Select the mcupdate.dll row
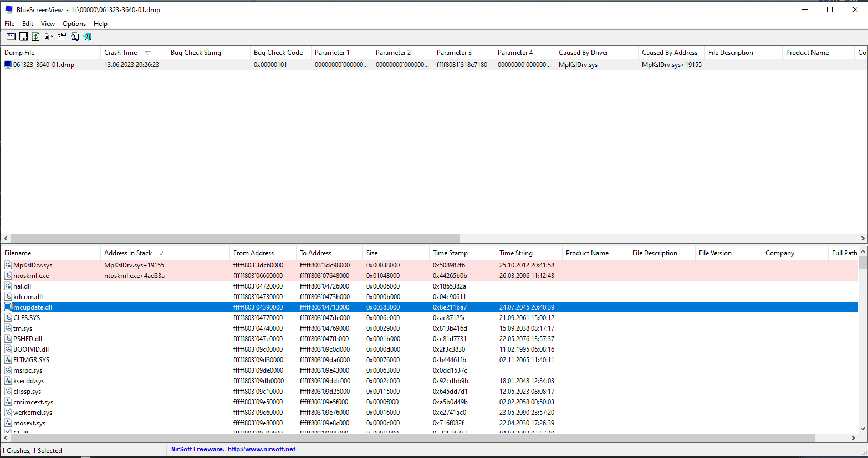This screenshot has width=868, height=458. pos(430,307)
